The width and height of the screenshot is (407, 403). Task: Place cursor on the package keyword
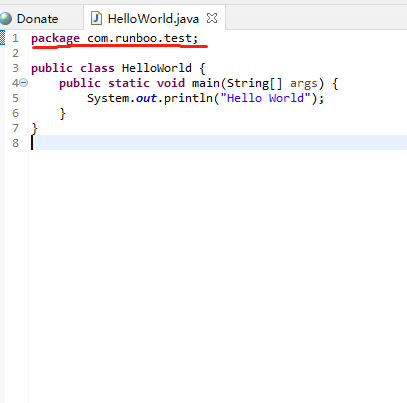(55, 39)
